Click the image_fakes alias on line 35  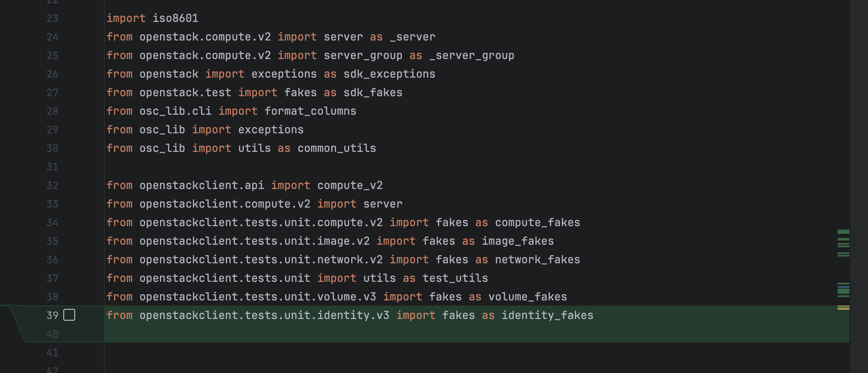coord(518,241)
